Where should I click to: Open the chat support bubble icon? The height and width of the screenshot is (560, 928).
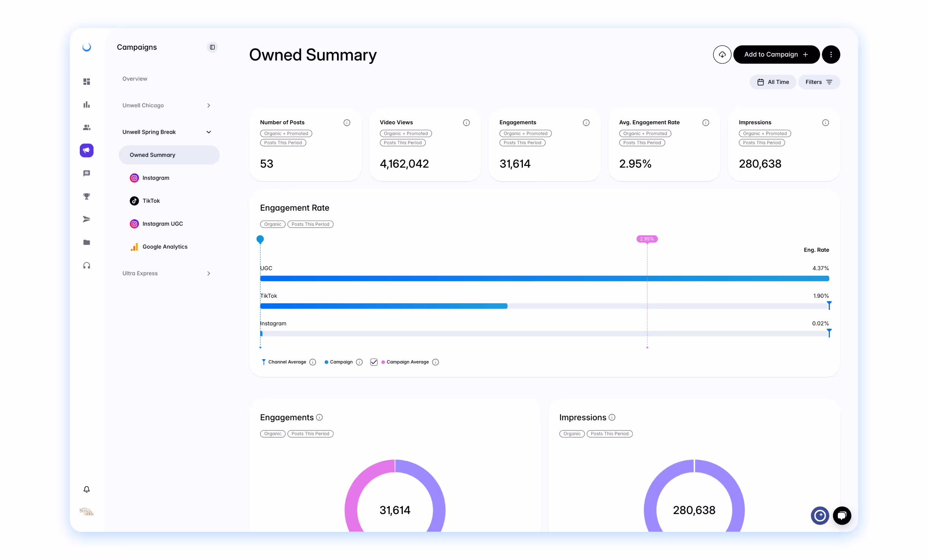842,516
